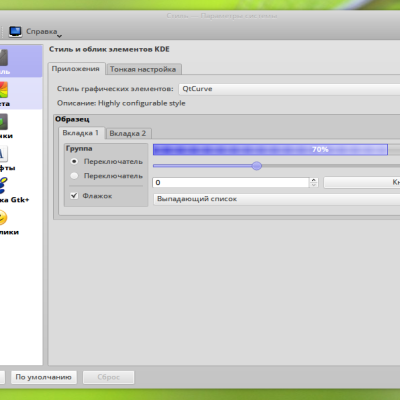Select the Стиль sidebar icon
Image resolution: width=400 pixels, height=400 pixels.
pos(4,58)
